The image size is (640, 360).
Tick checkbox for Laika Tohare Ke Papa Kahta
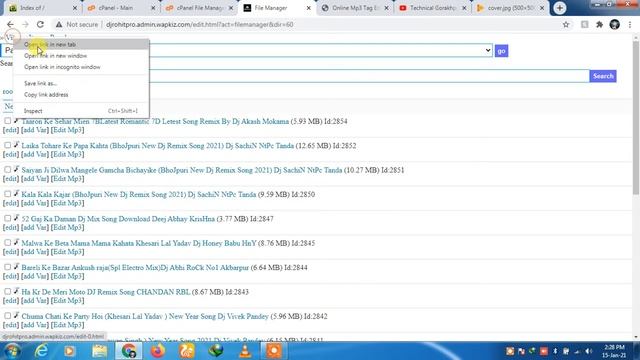click(x=7, y=145)
